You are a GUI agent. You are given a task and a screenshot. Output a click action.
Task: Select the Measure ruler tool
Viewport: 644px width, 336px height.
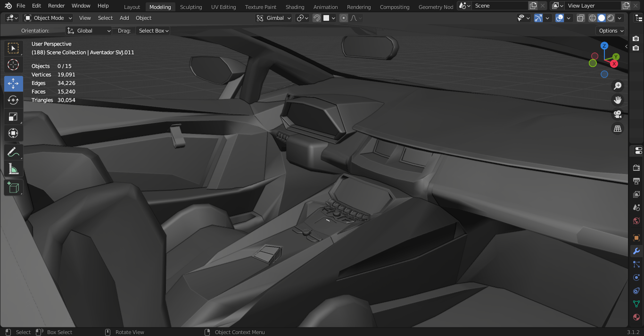point(13,168)
